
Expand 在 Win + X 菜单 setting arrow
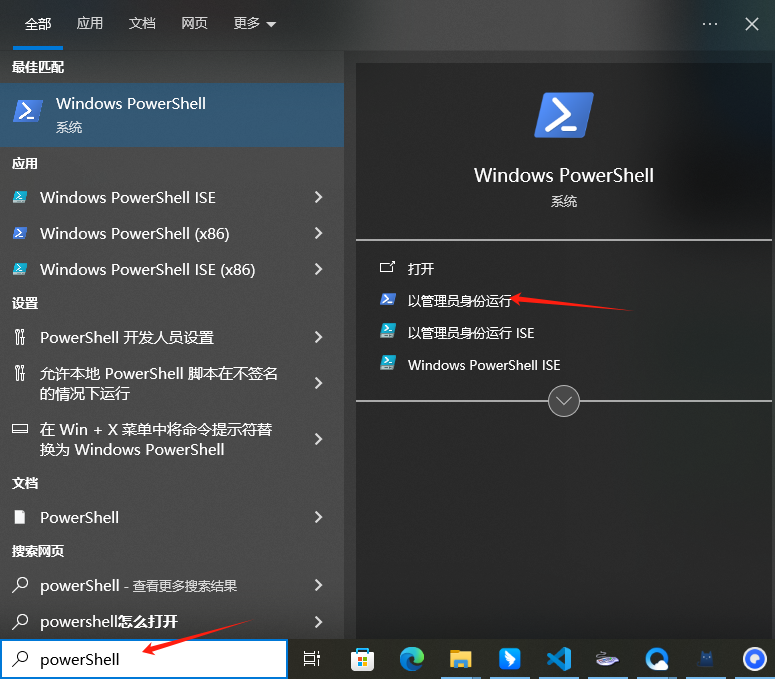pyautogui.click(x=318, y=439)
